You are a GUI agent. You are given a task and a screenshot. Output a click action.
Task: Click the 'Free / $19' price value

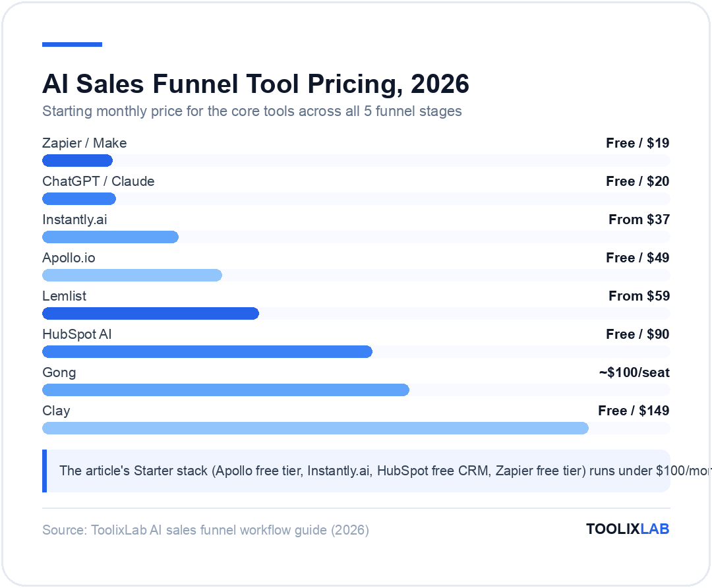[638, 143]
